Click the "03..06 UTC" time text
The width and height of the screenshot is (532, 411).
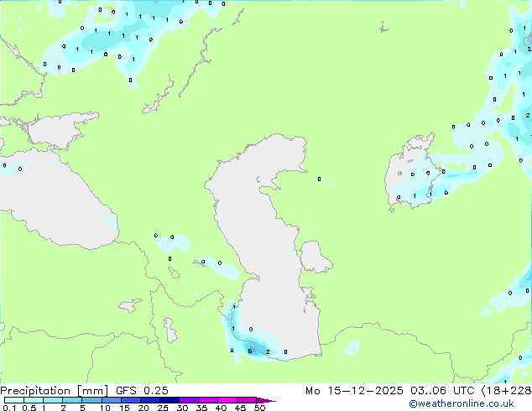[442, 391]
